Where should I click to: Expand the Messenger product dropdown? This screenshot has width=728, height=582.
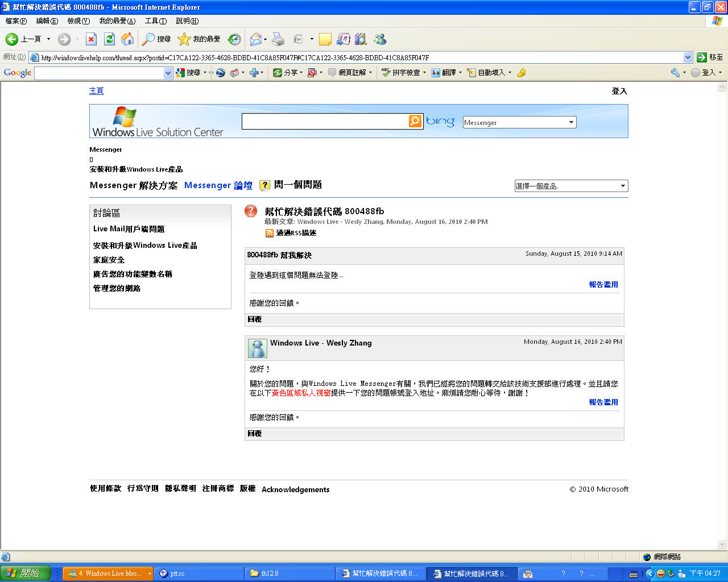tap(570, 122)
